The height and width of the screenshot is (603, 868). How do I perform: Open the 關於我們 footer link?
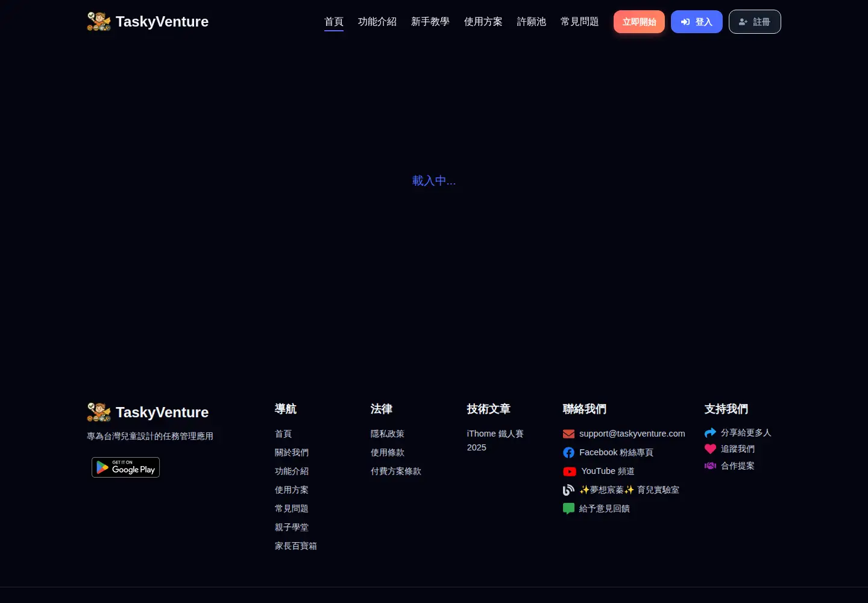[292, 453]
